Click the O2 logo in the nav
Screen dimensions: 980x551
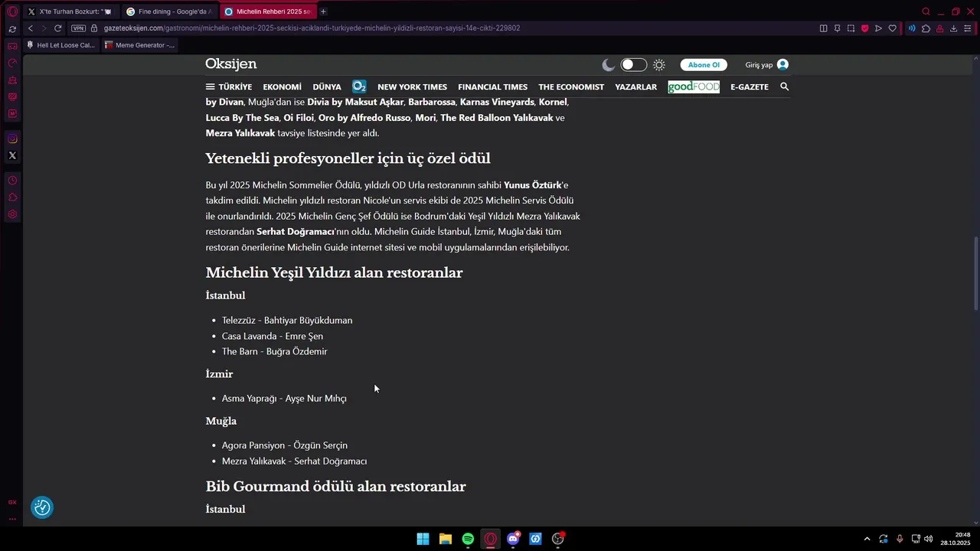pyautogui.click(x=359, y=86)
